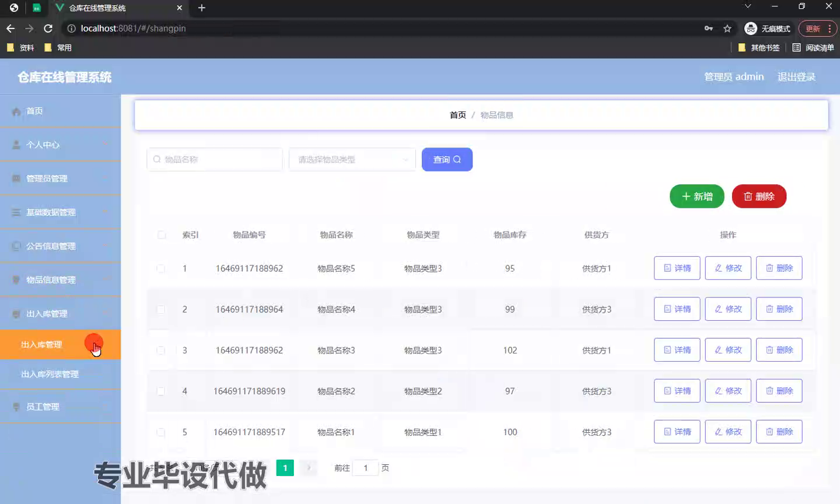Click 修改 for 物品名称2
The height and width of the screenshot is (504, 840).
728,391
